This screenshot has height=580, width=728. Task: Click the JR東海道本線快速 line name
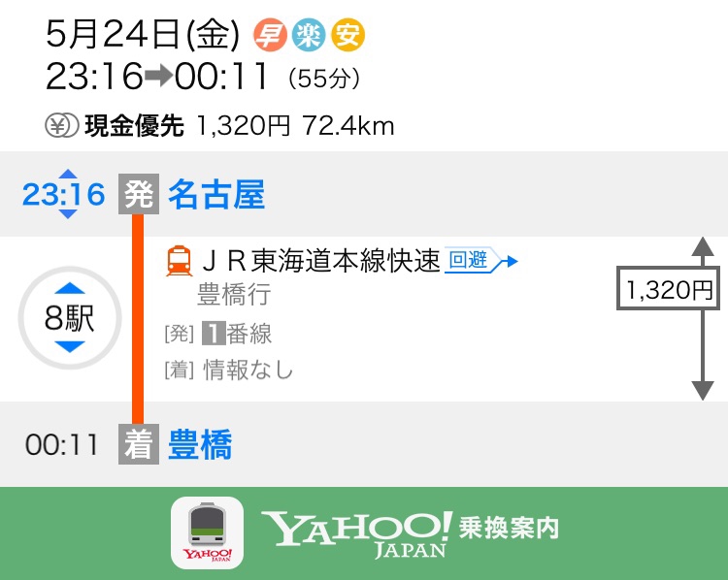(321, 260)
